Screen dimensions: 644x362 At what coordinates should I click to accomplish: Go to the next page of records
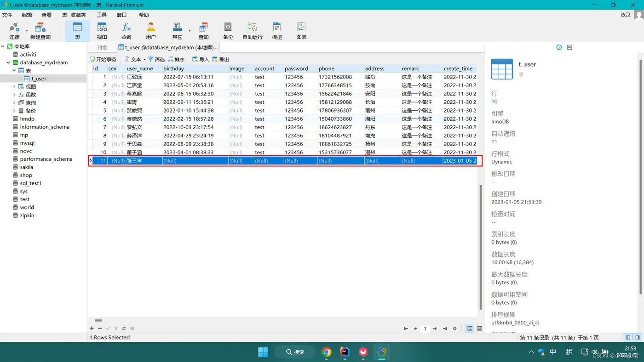pyautogui.click(x=435, y=328)
